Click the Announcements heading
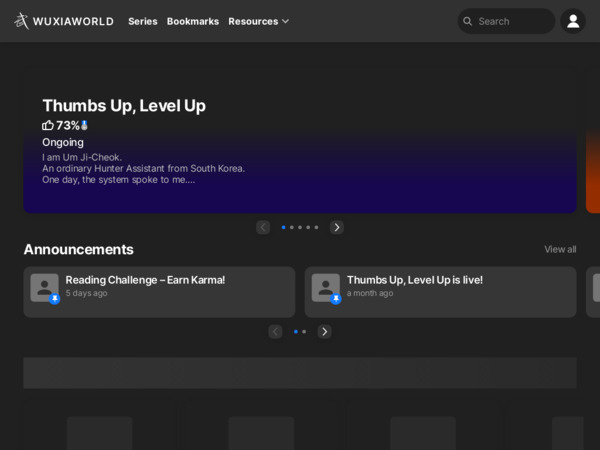Screen dimensions: 600x450 [78, 249]
